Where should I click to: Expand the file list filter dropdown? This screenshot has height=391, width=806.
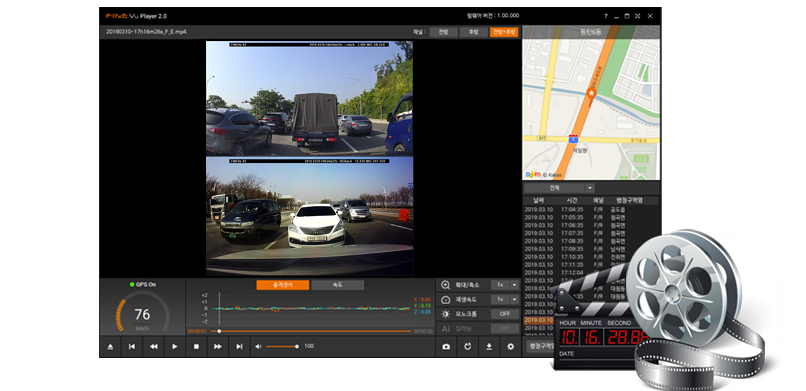click(x=590, y=188)
